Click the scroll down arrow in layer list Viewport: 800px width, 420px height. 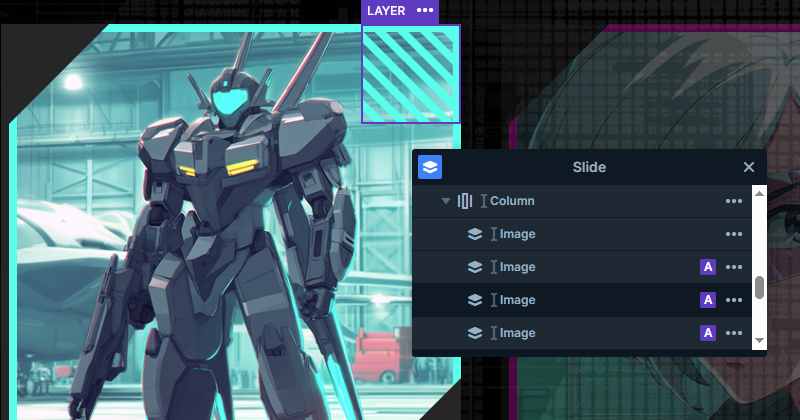[759, 341]
